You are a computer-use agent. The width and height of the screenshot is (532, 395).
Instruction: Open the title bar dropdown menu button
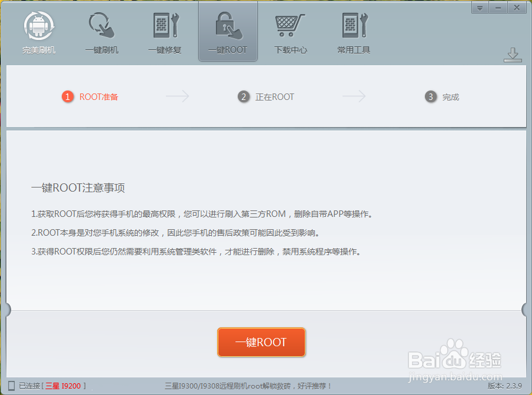(480, 8)
